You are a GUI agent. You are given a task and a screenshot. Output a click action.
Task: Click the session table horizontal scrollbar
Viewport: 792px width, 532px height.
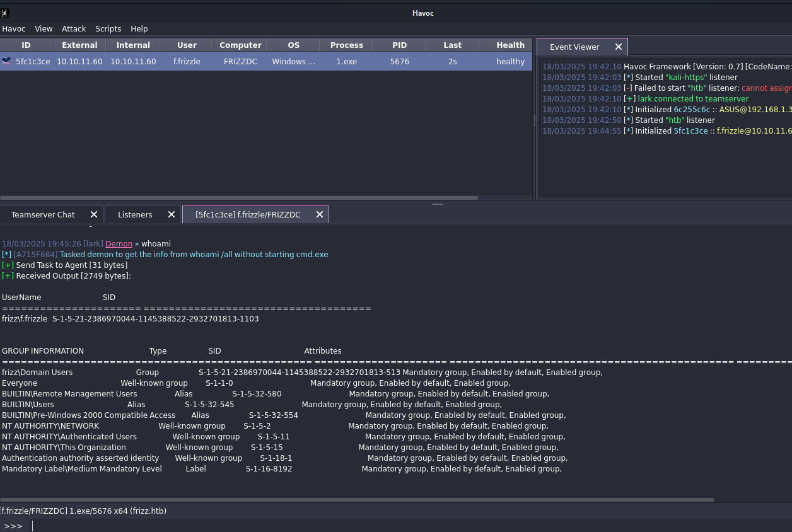click(x=239, y=197)
